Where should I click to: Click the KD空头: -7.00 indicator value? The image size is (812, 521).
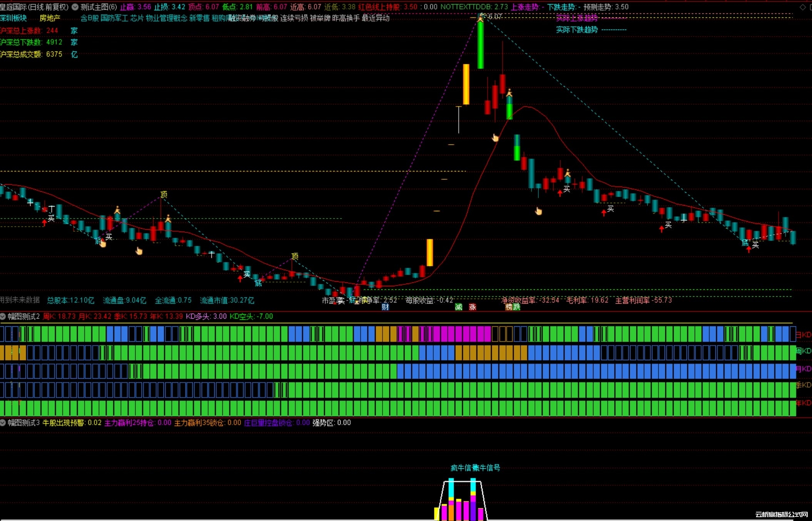(251, 316)
